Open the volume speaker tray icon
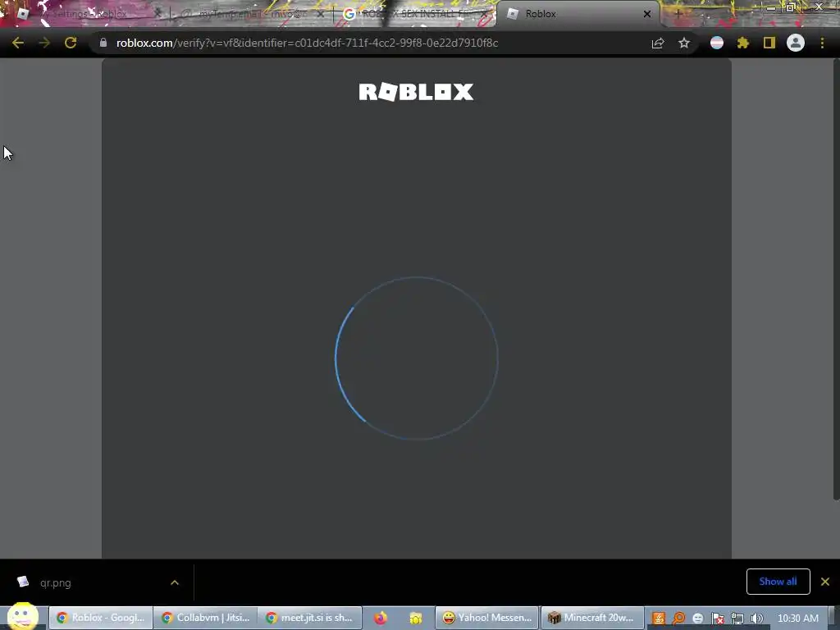Image resolution: width=840 pixels, height=630 pixels. point(757,619)
